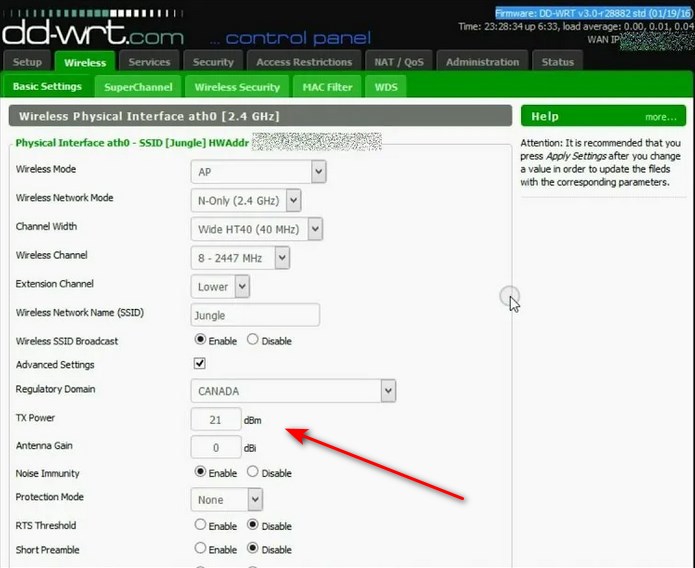Expand the Wireless Mode dropdown showing AP

258,172
